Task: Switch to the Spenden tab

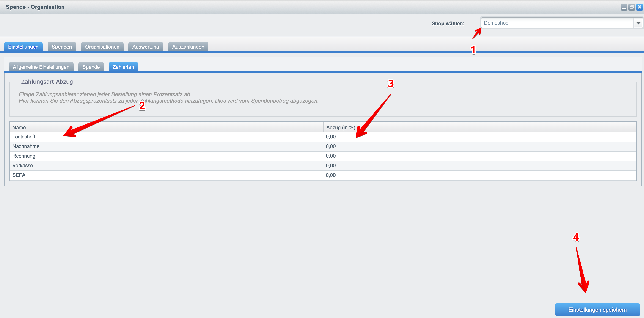Action: [62, 47]
